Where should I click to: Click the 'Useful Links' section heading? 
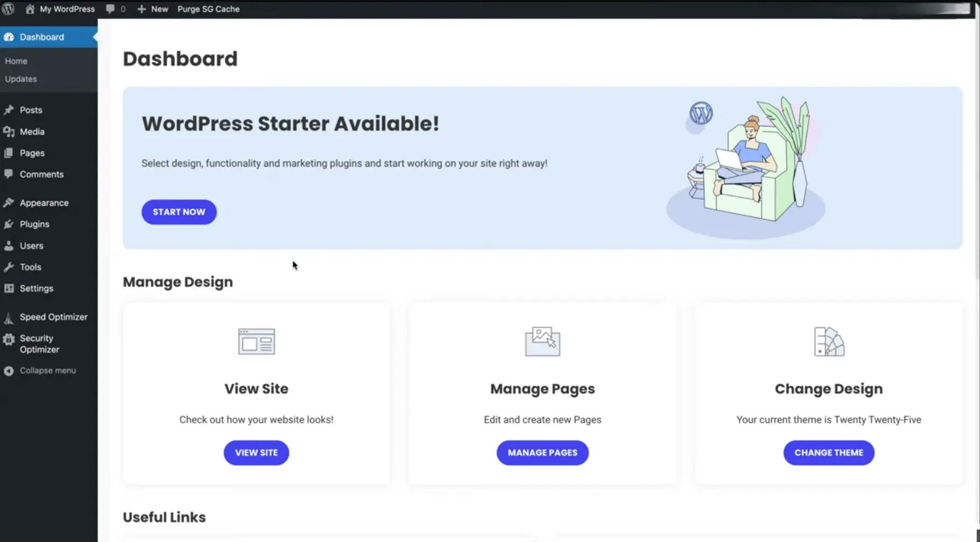(164, 517)
